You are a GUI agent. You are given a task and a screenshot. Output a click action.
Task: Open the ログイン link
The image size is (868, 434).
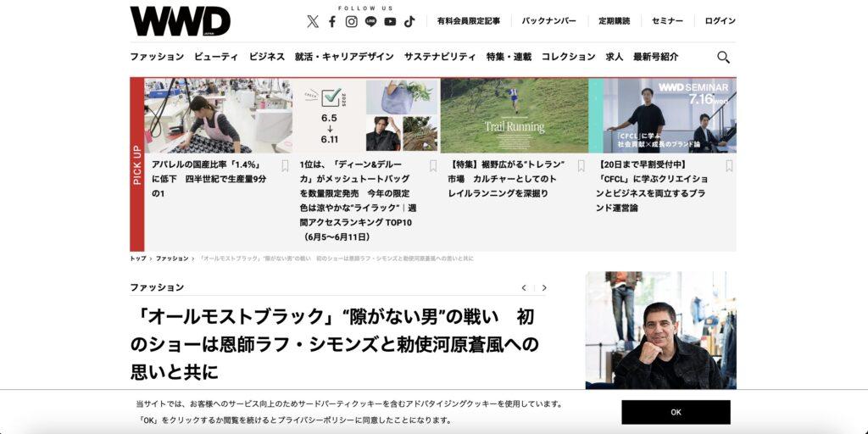point(721,21)
